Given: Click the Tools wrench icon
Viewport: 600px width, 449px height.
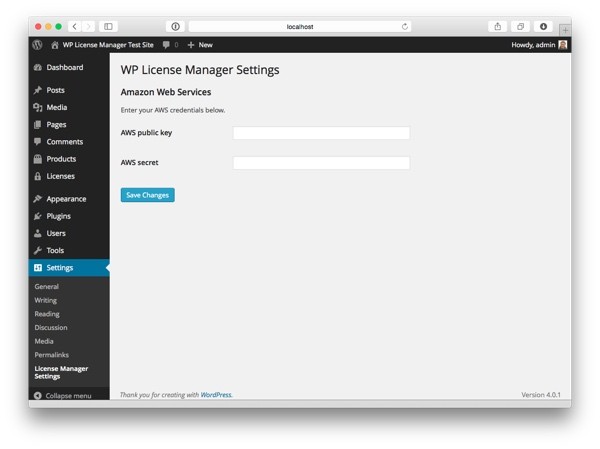Looking at the screenshot, I should coord(38,250).
